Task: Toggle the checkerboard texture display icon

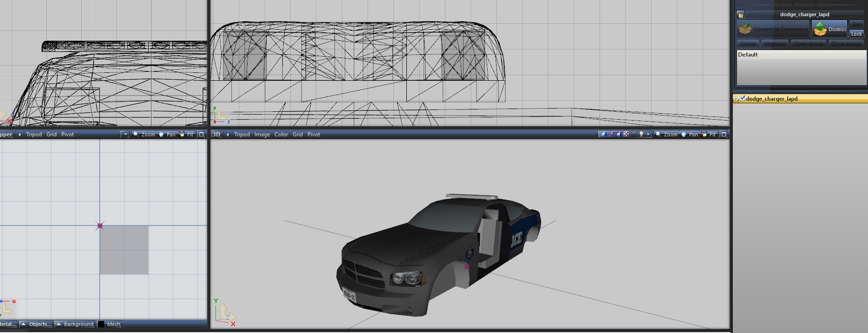Action: (x=626, y=134)
